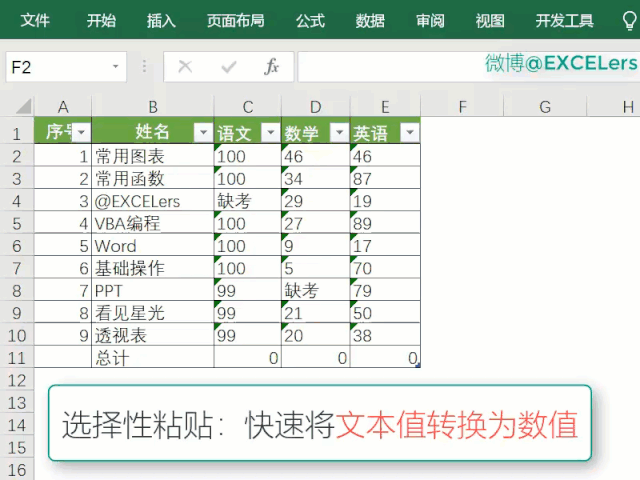Select column G header
The height and width of the screenshot is (480, 640).
[x=545, y=107]
